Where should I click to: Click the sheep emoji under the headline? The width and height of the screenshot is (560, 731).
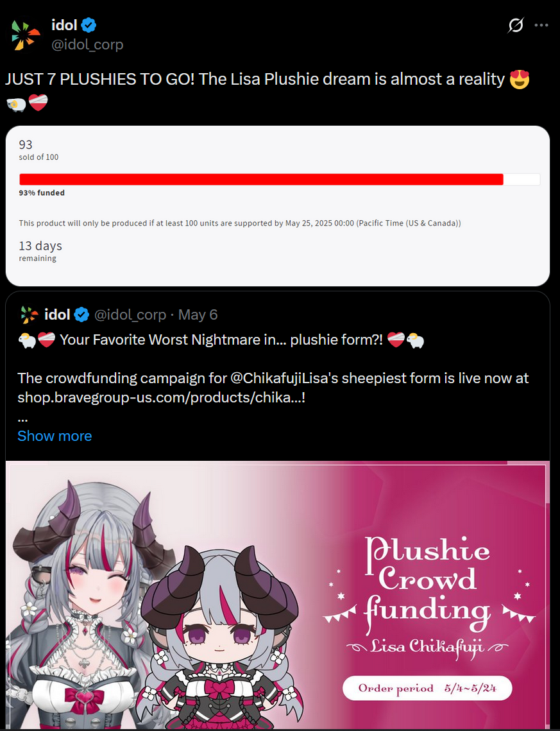coord(16,103)
